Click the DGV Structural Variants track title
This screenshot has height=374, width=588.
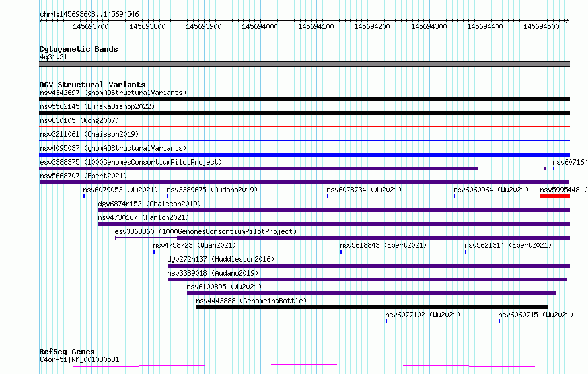[x=92, y=85]
